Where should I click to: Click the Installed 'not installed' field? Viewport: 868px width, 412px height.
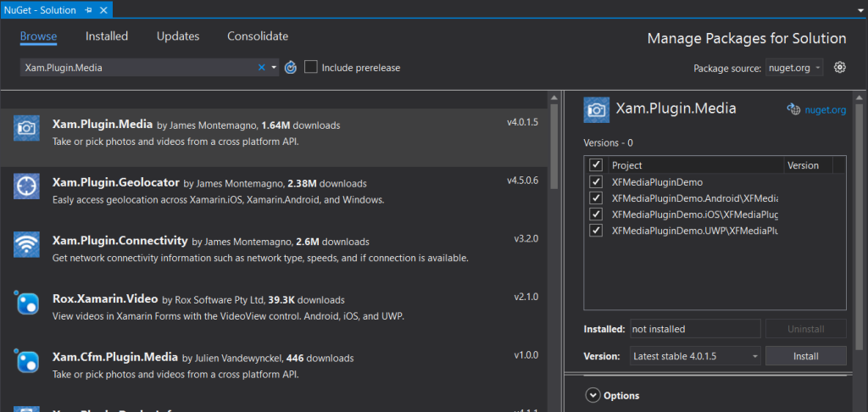click(x=695, y=329)
